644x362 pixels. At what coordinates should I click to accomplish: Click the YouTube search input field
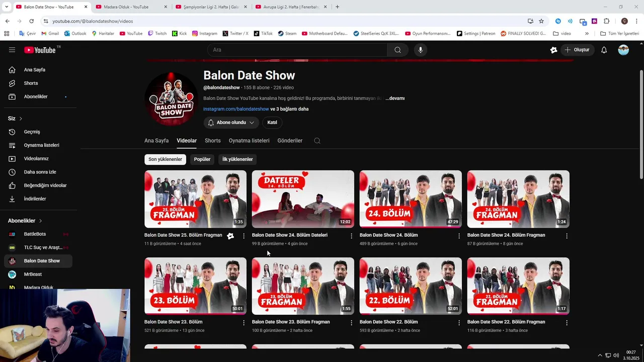pyautogui.click(x=297, y=50)
